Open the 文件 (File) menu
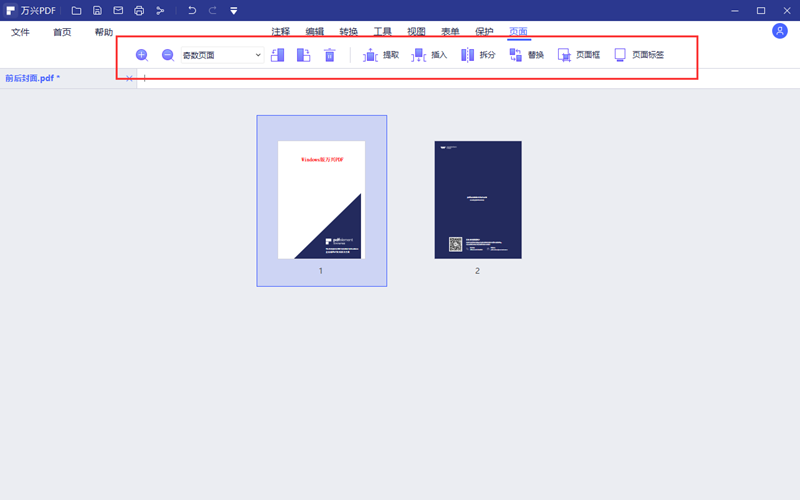The height and width of the screenshot is (500, 800). tap(20, 32)
